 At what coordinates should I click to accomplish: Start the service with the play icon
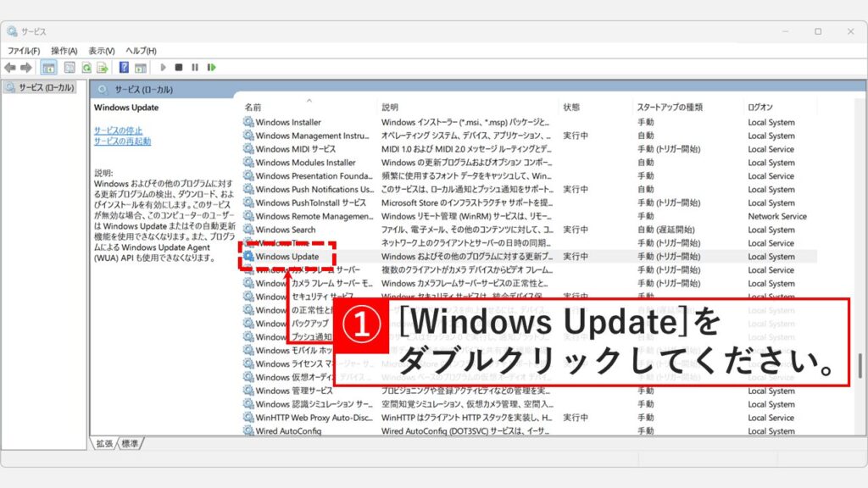[x=163, y=67]
